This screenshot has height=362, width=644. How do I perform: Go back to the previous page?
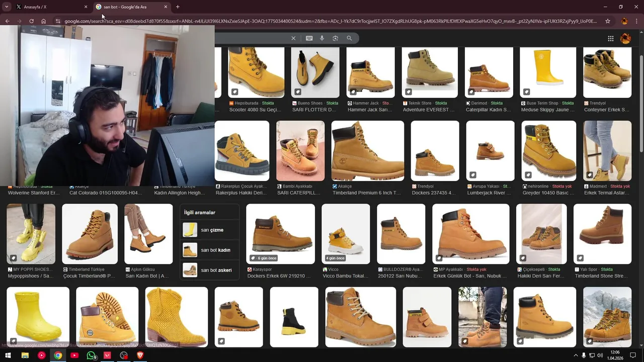[7, 21]
